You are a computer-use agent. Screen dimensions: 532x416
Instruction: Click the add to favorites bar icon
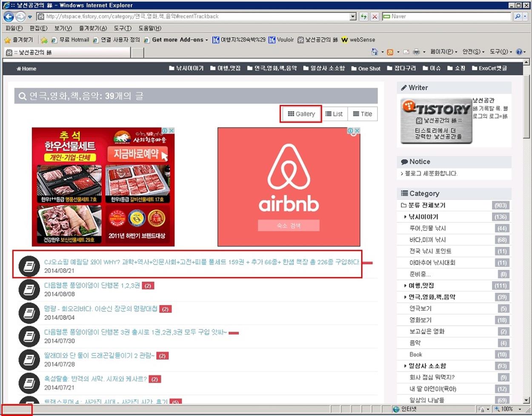[x=44, y=40]
